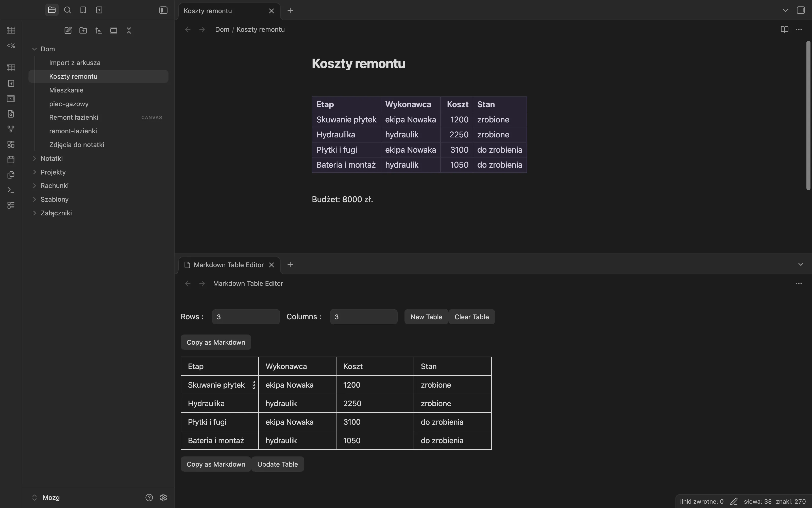Open help icon in vault footer

point(149,498)
